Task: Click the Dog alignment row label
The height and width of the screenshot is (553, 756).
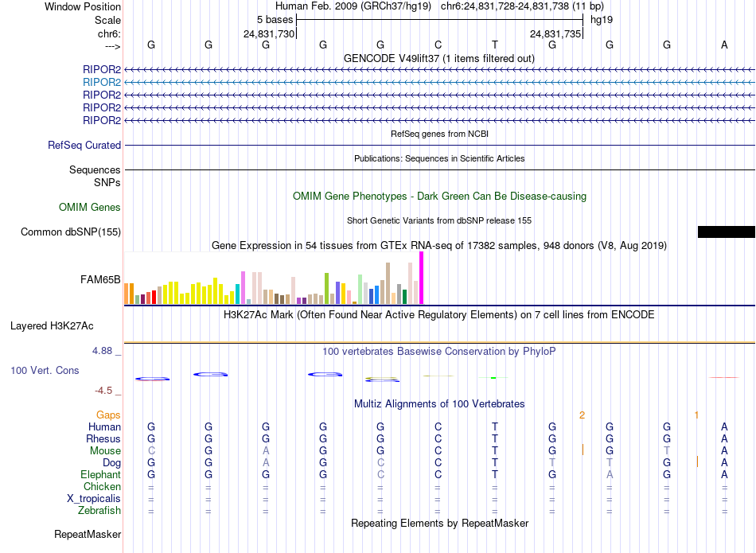Action: point(112,463)
